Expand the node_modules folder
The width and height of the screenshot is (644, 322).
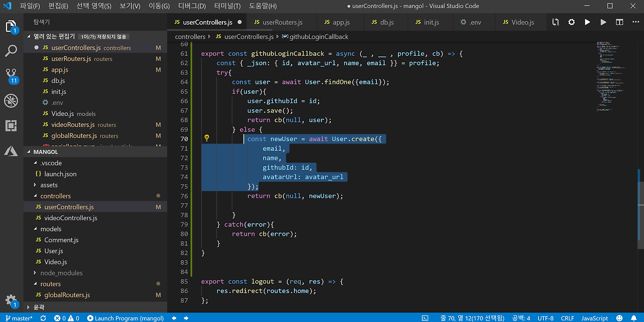pos(96,273)
